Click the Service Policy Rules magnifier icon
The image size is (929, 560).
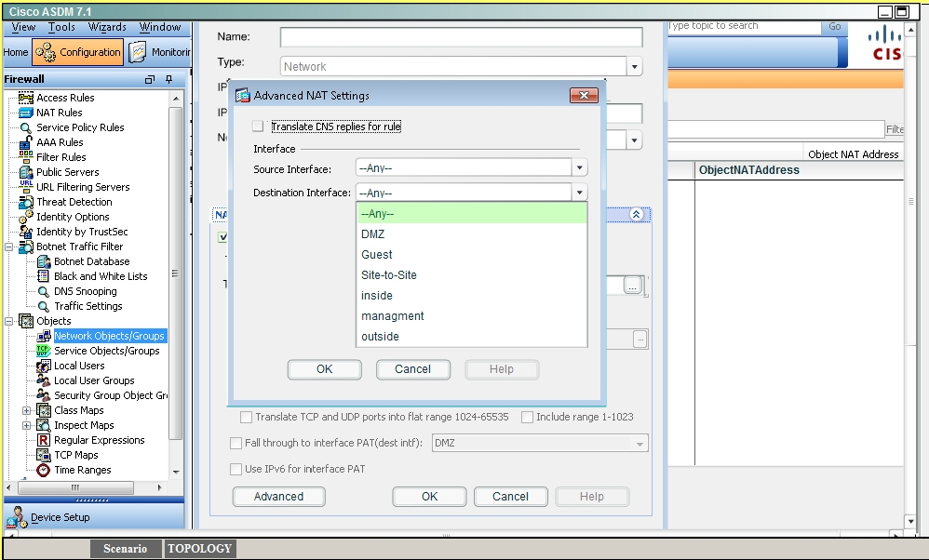(25, 127)
